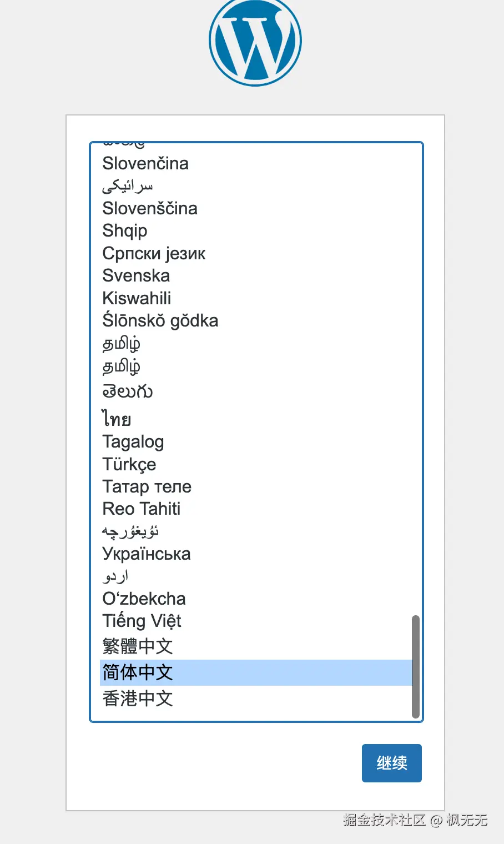Choose ไทย (Thai) language
504x844 pixels.
(x=117, y=419)
